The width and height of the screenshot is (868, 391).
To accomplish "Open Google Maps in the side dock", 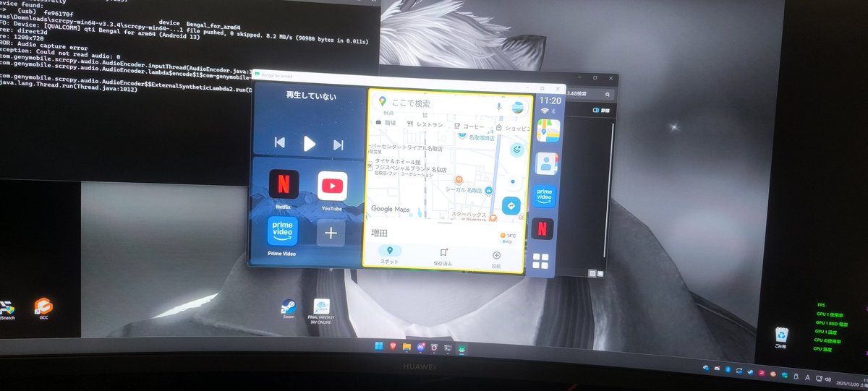I will point(548,131).
